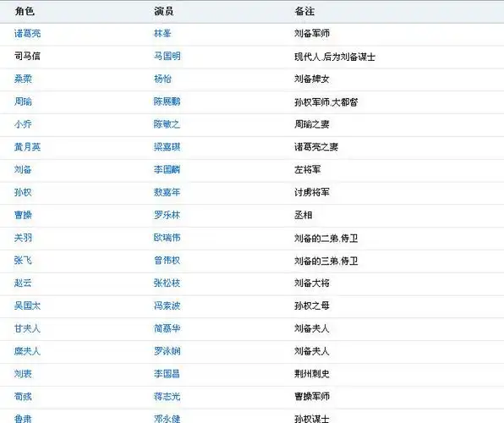This screenshot has width=504, height=423.
Task: Select note 刘备大将
Action: pos(312,283)
